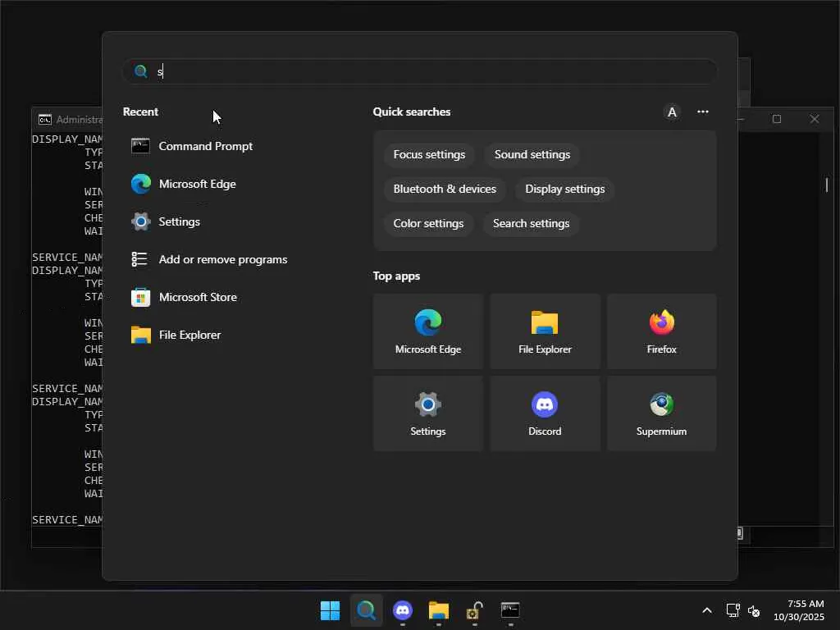840x630 pixels.
Task: Choose Display settings quick search
Action: coord(564,189)
